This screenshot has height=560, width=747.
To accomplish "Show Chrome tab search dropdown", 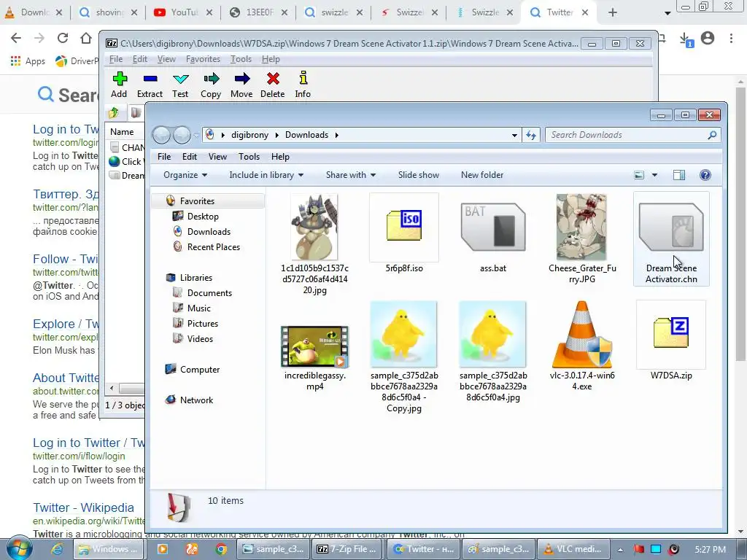I will [x=667, y=13].
